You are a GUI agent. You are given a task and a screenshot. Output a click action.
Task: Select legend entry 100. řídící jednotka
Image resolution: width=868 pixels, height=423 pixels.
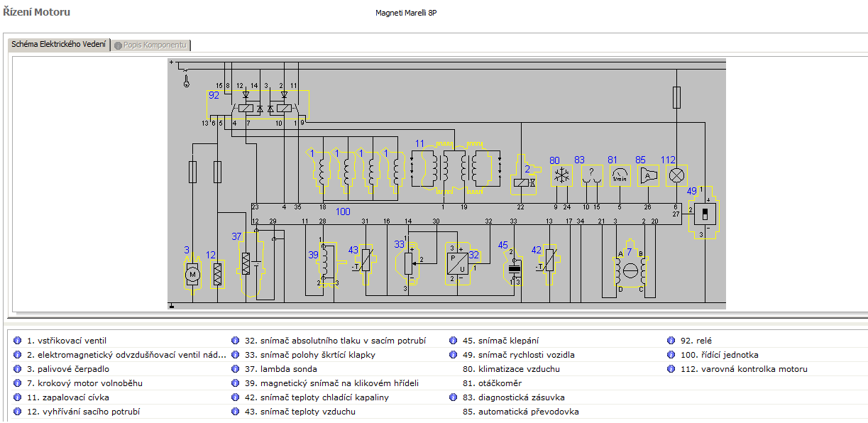(720, 355)
